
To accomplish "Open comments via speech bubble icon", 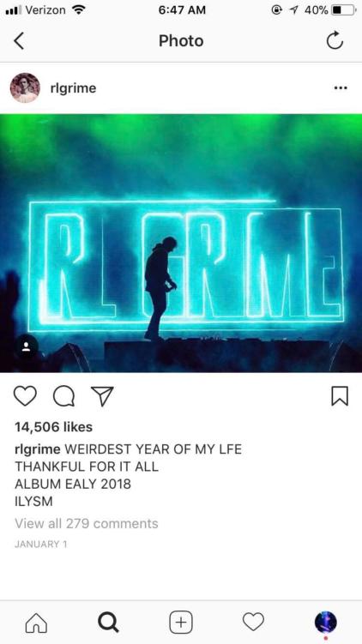I will (64, 396).
